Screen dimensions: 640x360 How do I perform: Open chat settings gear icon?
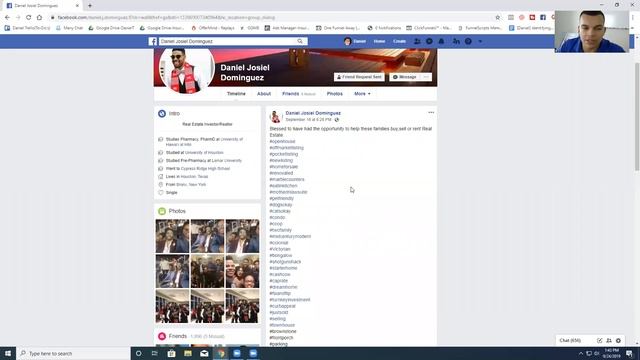pyautogui.click(x=618, y=340)
